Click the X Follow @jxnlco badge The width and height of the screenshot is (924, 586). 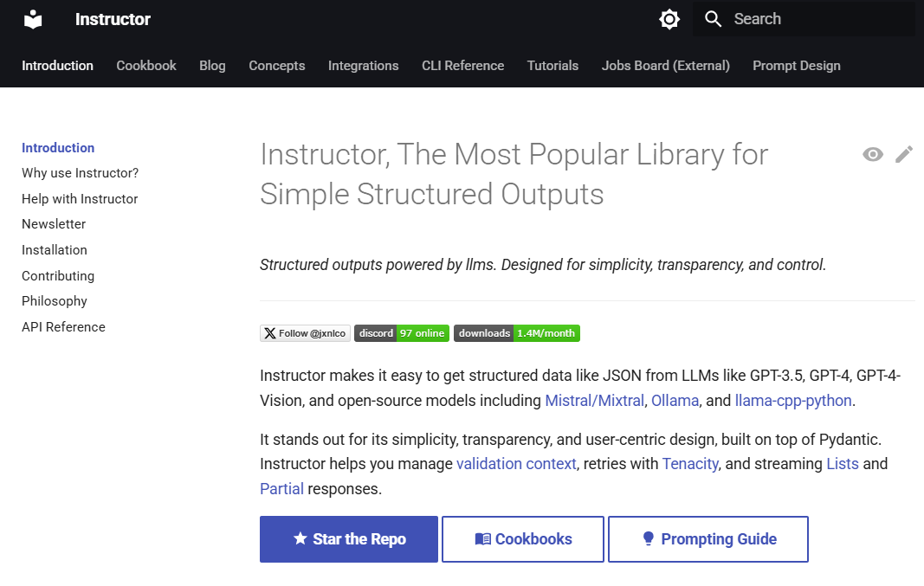point(305,333)
